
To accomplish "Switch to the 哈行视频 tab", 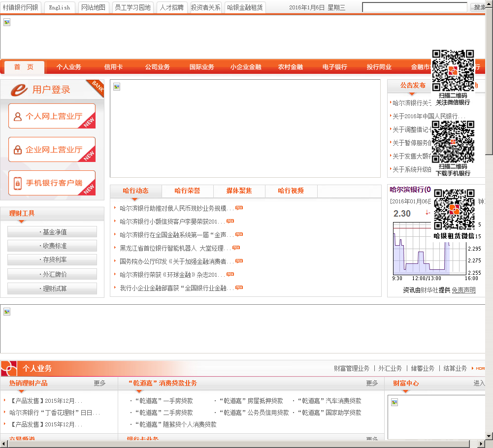I will click(x=291, y=191).
